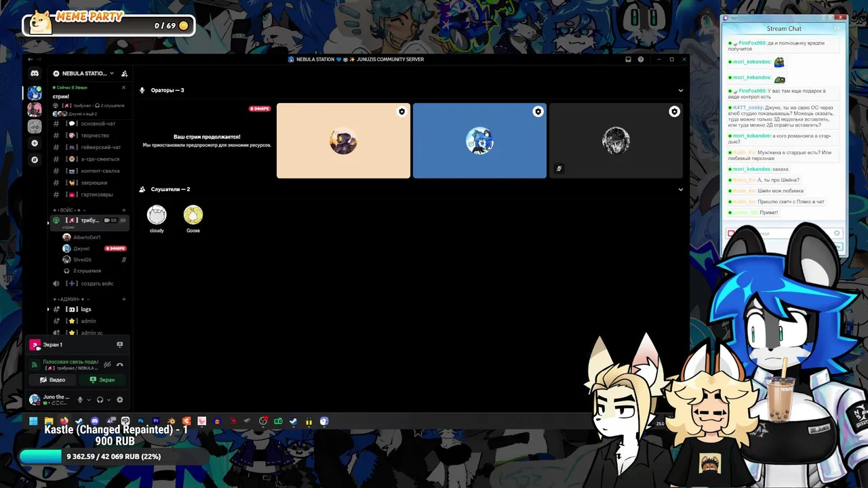Open the творчество channel
The image size is (868, 488).
90,136
